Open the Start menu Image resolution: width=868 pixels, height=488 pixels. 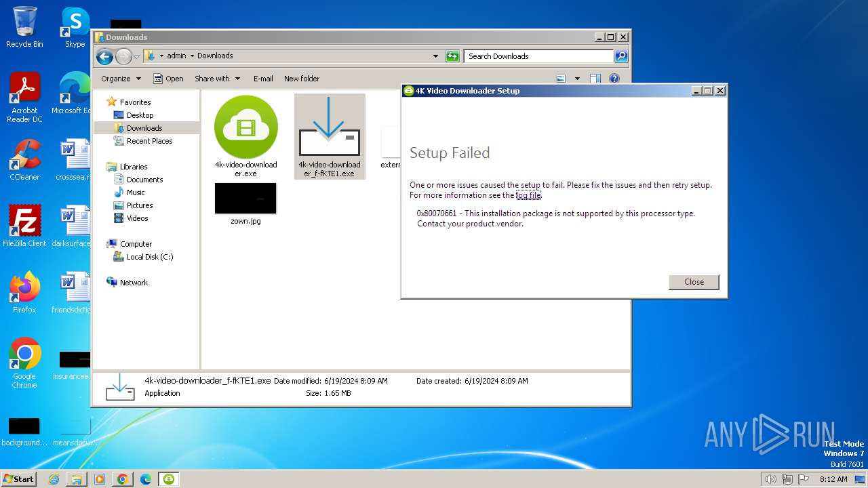tap(18, 479)
